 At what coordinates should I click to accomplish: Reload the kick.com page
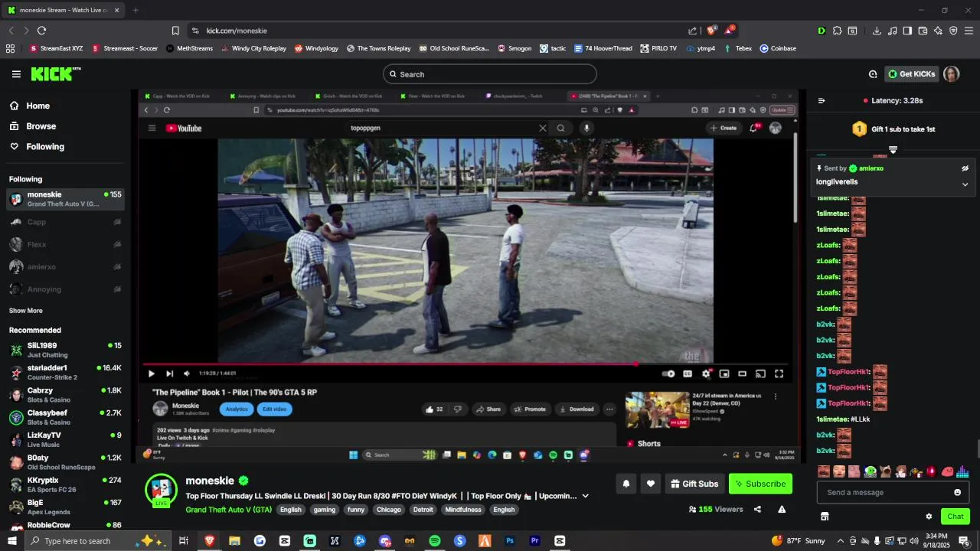[41, 31]
